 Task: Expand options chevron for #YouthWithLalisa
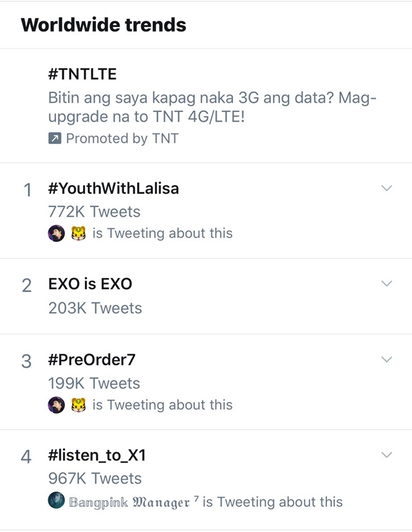(x=387, y=188)
